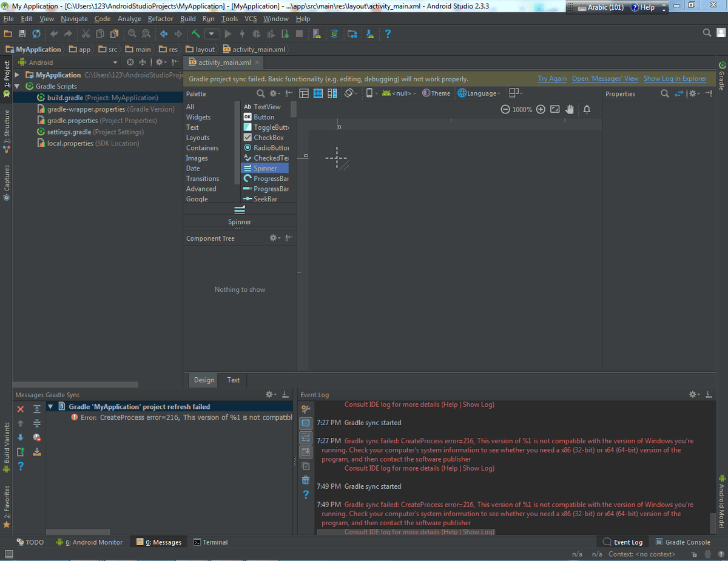
Task: Toggle Properties view all attributes arrows
Action: click(679, 93)
